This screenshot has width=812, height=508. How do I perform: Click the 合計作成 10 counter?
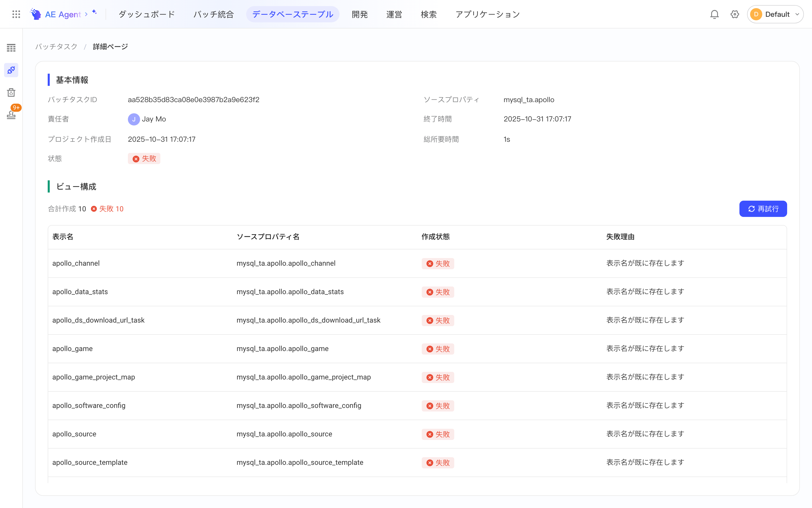pos(67,209)
